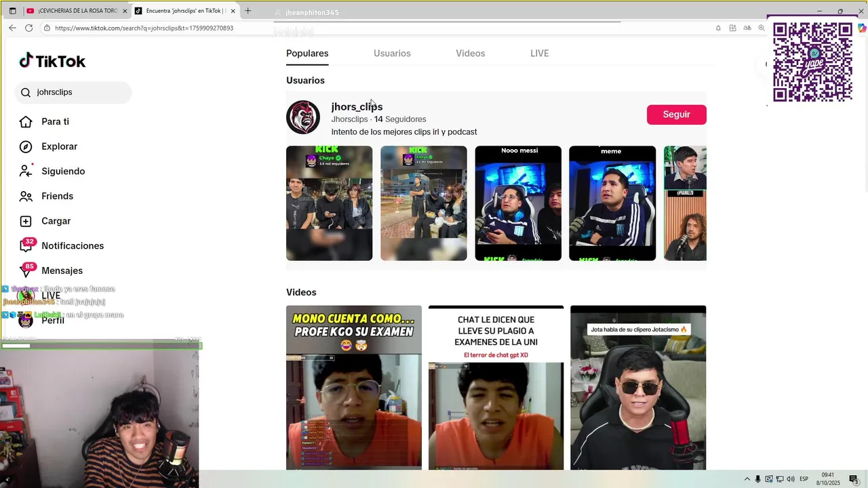Click the Videos section heading above results
Viewport: 868px width, 488px height.
pyautogui.click(x=301, y=292)
